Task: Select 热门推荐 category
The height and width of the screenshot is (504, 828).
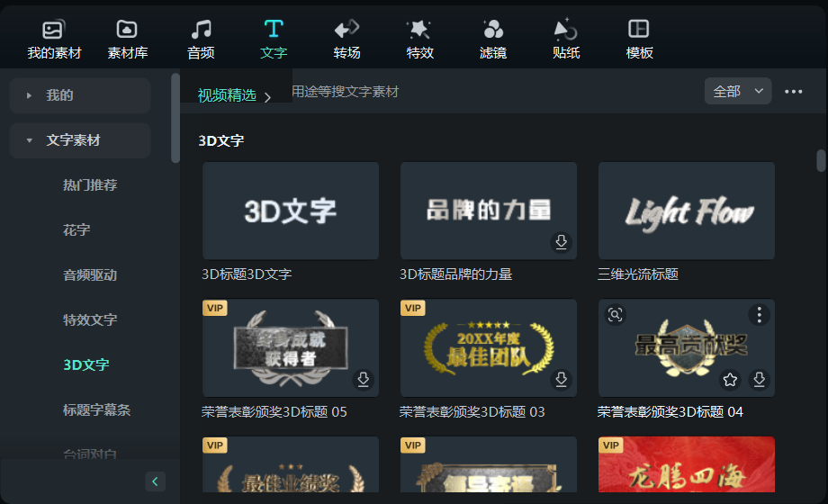Action: 90,185
